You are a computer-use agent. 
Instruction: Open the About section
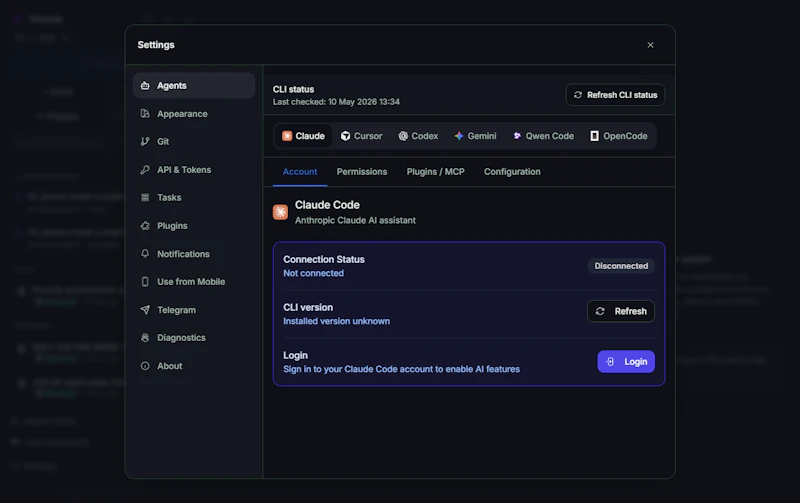pyautogui.click(x=194, y=366)
